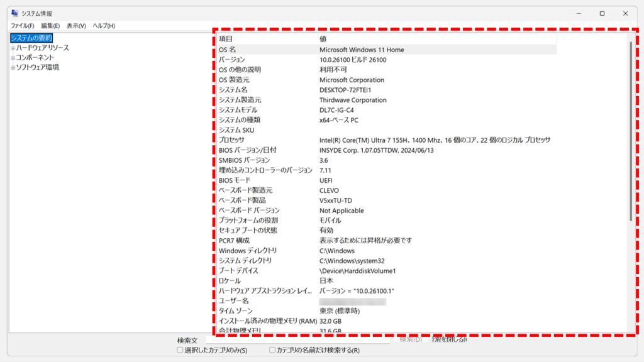
Task: Enable カテゴリの名前だけ検索する(R) checkbox
Action: [x=272, y=350]
